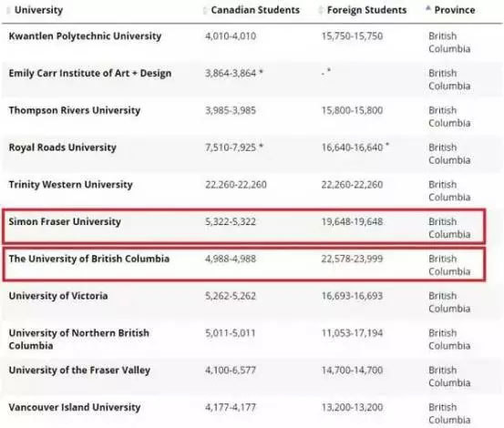The image size is (504, 428).
Task: Click the Foreign Students column header
Action: tap(366, 10)
